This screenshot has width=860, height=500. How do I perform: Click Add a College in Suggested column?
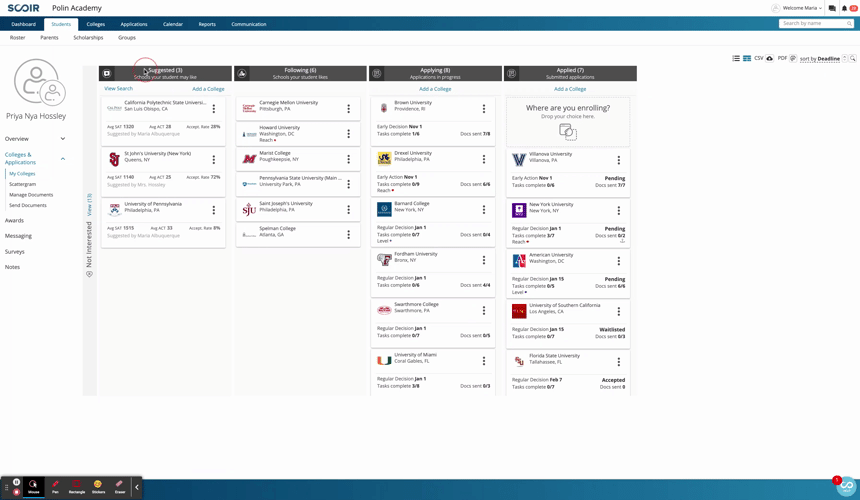(208, 89)
